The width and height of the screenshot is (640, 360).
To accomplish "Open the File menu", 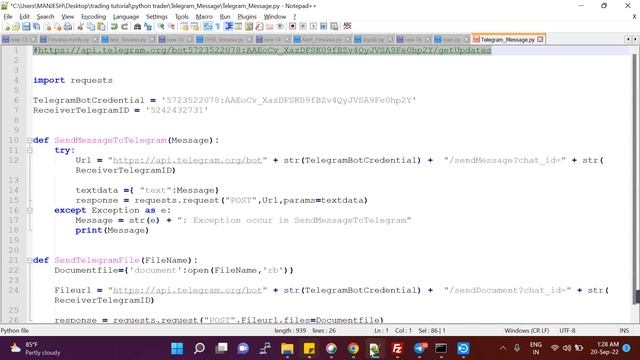I will coord(8,17).
